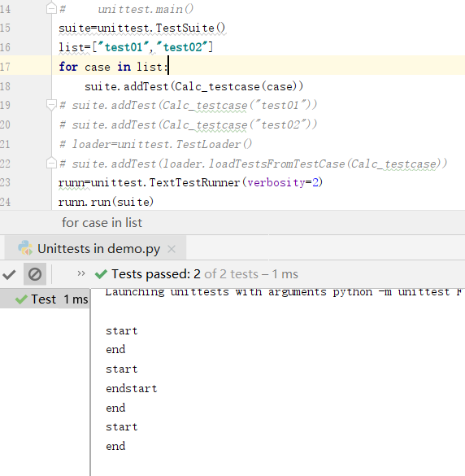Click the commented loadTestsFromTestCase line
465x476 pixels.
[x=254, y=164]
